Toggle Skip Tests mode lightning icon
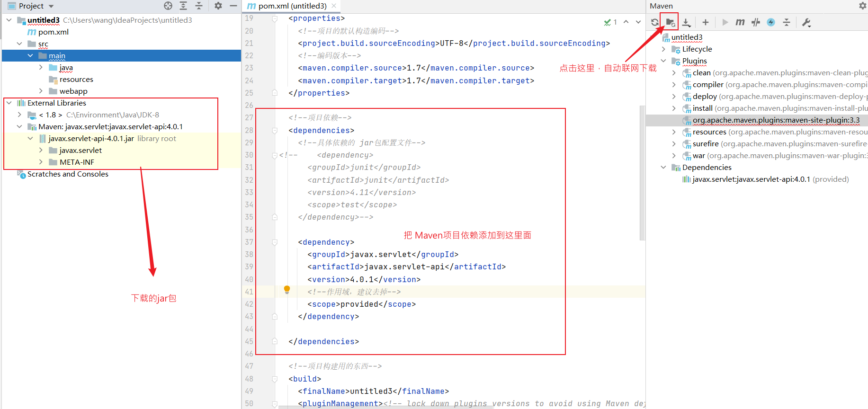The width and height of the screenshot is (868, 409). 771,22
